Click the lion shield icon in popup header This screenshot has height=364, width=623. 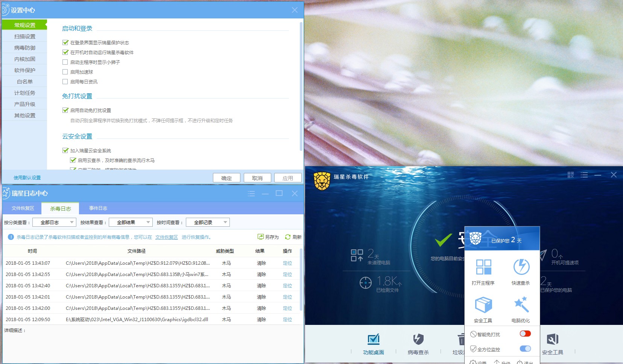(x=476, y=238)
